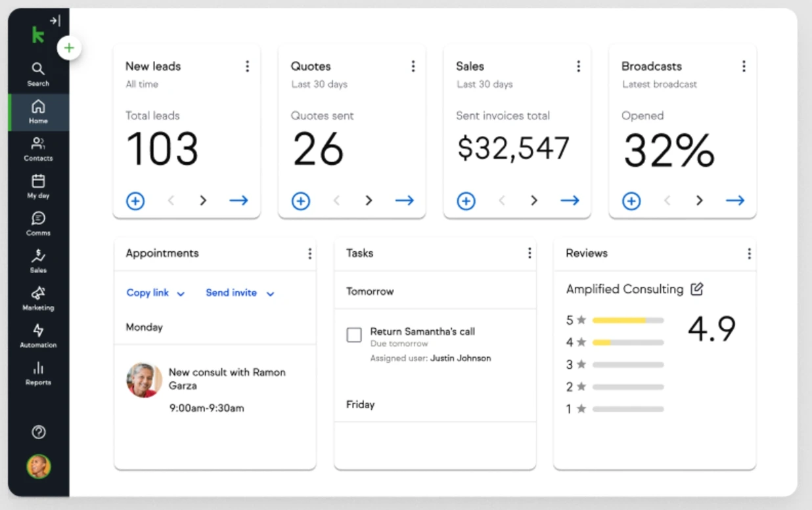Open the New leads card options menu
This screenshot has height=510, width=812.
click(x=247, y=66)
